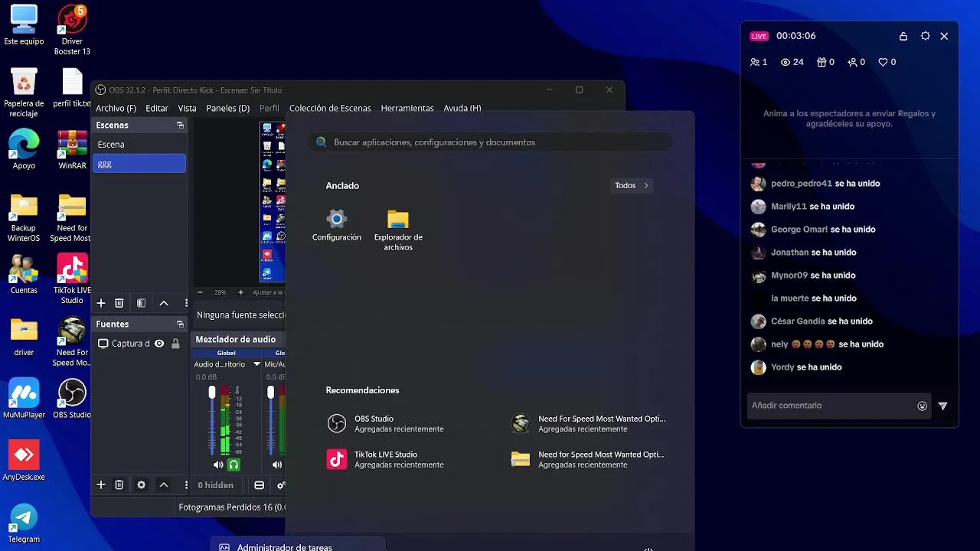The height and width of the screenshot is (551, 980).
Task: Send comment with the arrow icon
Action: 942,406
